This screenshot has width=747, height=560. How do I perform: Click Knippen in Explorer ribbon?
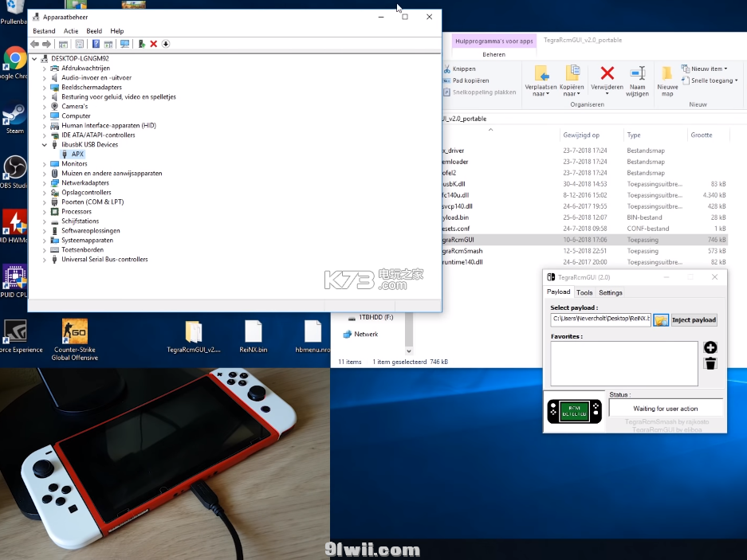459,69
